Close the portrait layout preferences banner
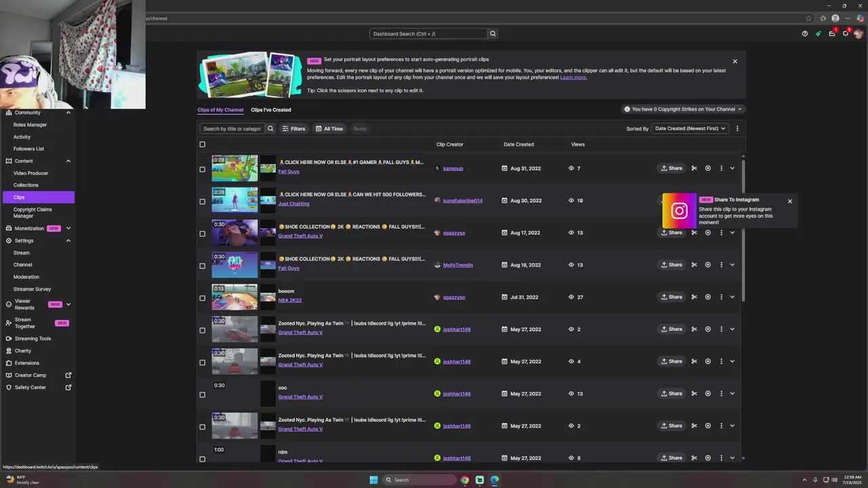The image size is (868, 488). click(x=734, y=62)
